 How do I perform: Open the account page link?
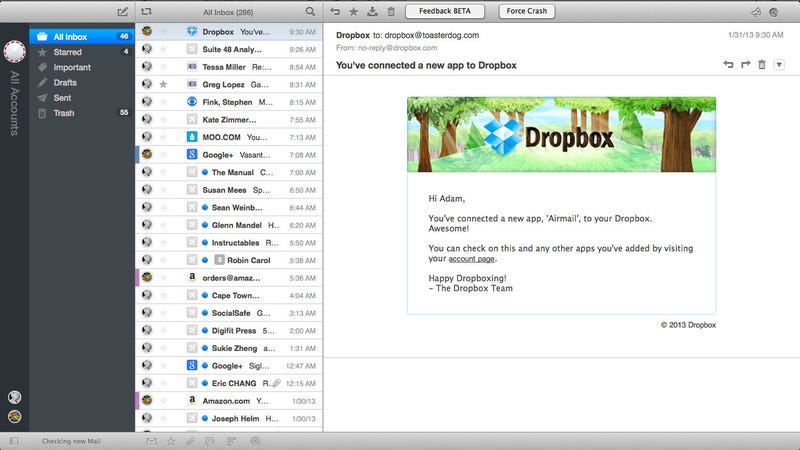point(471,259)
